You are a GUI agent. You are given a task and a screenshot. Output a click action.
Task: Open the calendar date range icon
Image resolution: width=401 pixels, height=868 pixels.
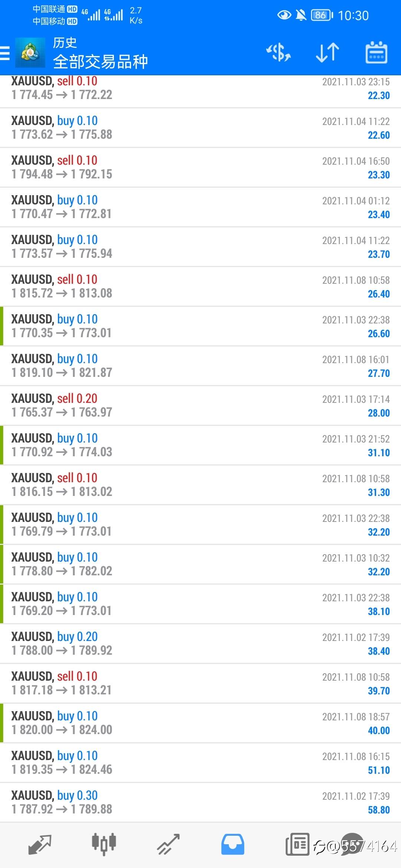(x=376, y=52)
